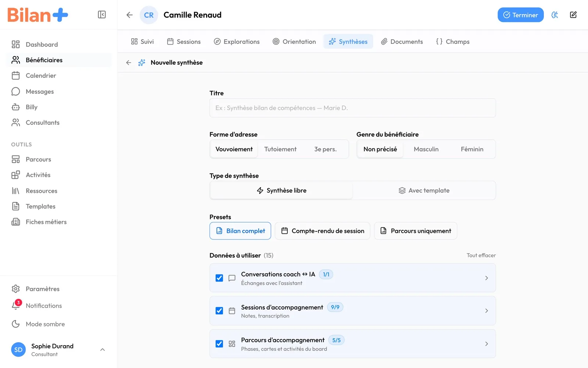Select 3e pers. address form
The width and height of the screenshot is (588, 368).
325,149
